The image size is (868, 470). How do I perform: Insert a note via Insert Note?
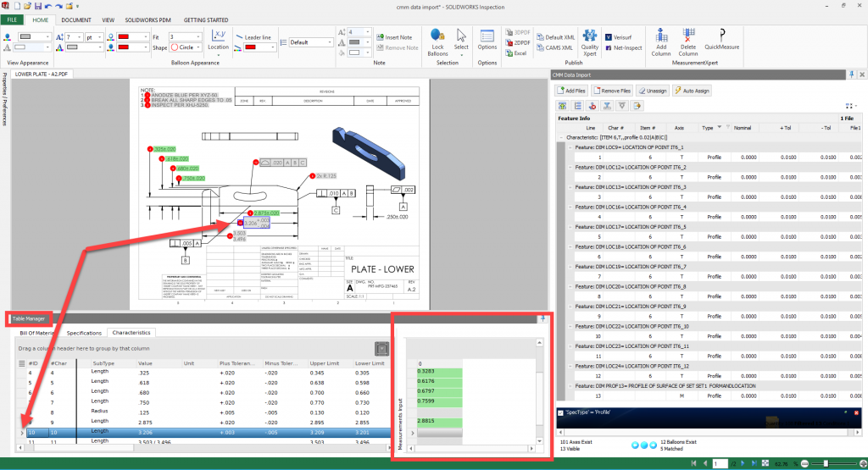coord(394,37)
